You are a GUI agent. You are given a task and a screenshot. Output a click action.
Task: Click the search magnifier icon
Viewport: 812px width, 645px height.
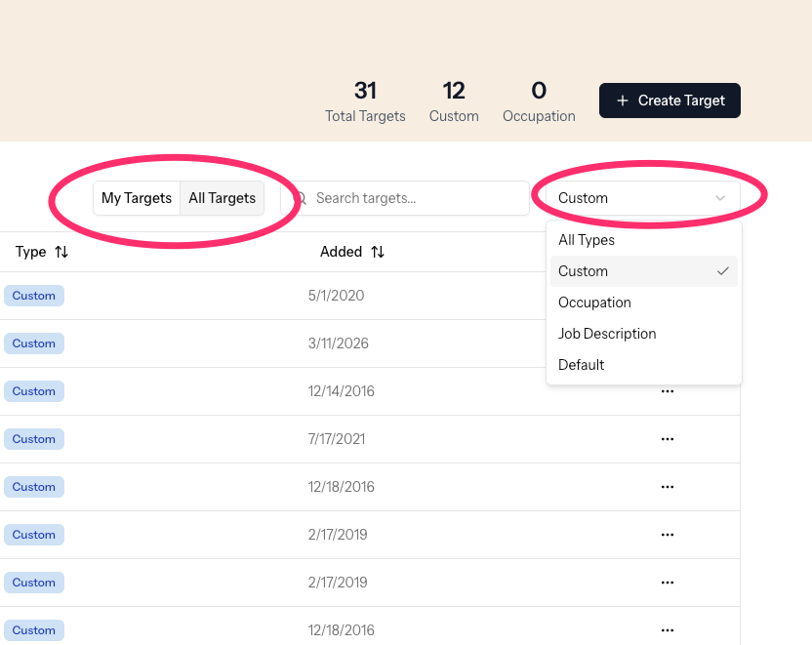(x=301, y=198)
